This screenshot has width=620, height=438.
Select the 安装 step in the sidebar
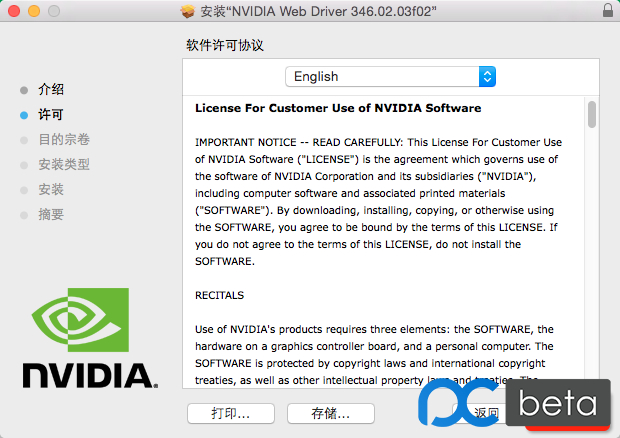[51, 189]
